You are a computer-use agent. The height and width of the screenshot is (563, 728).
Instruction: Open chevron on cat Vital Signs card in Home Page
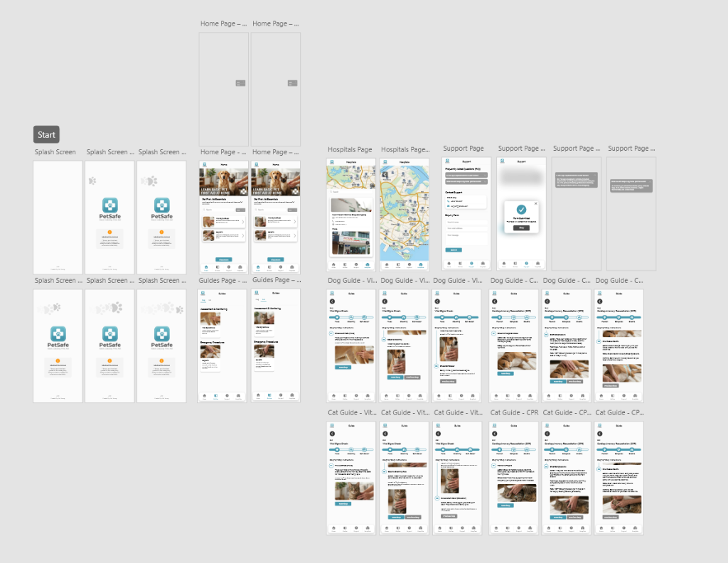[295, 222]
